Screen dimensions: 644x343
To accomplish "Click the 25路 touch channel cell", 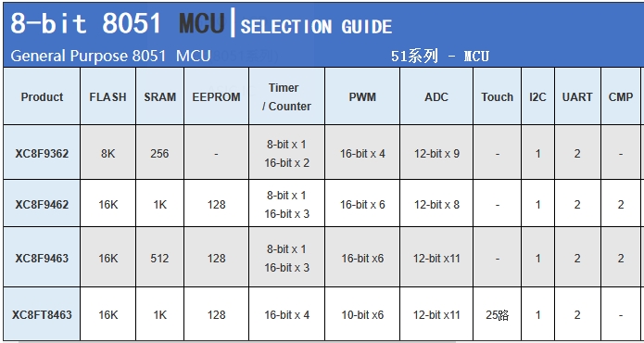I will click(497, 315).
